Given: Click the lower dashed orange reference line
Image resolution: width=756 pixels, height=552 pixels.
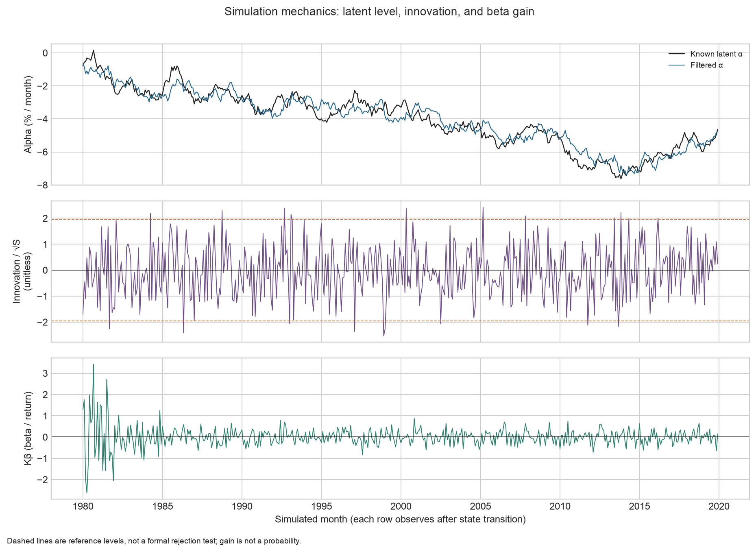Looking at the screenshot, I should tap(400, 321).
